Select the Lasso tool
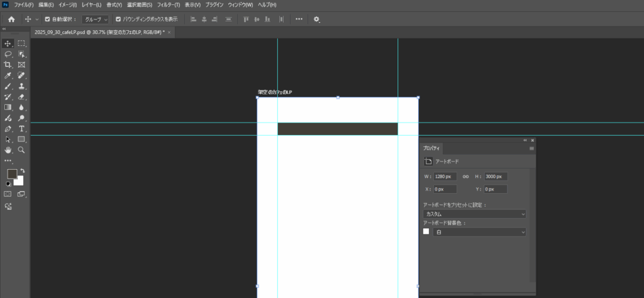 (8, 54)
